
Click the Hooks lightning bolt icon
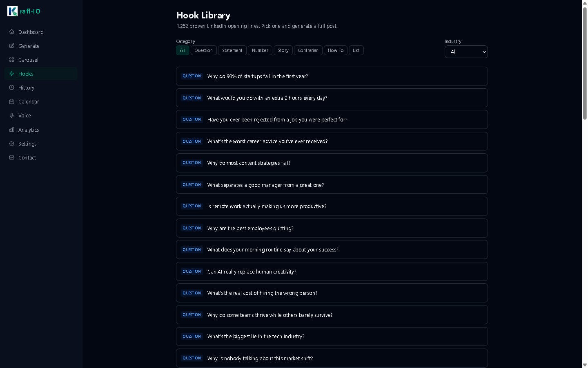click(x=11, y=74)
